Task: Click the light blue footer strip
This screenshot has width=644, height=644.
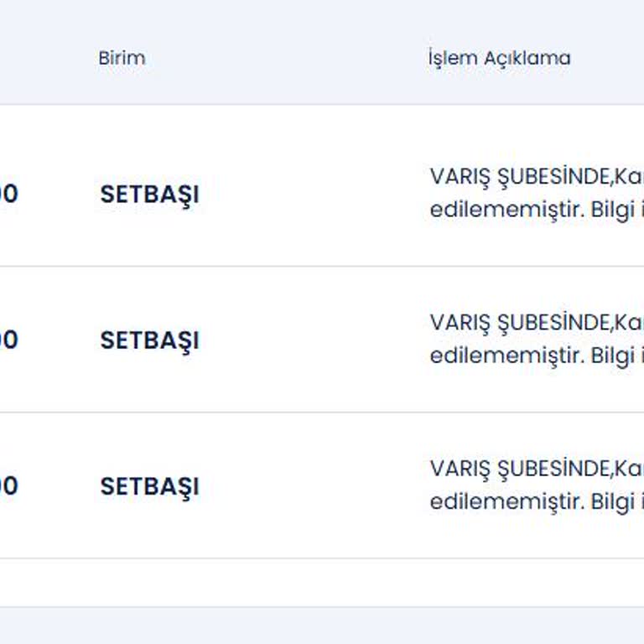Action: (322, 626)
